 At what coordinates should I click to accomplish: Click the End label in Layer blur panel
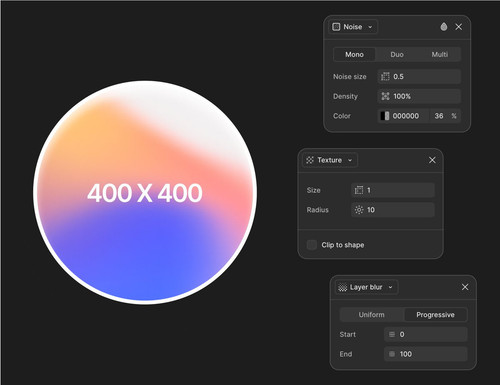click(x=346, y=354)
